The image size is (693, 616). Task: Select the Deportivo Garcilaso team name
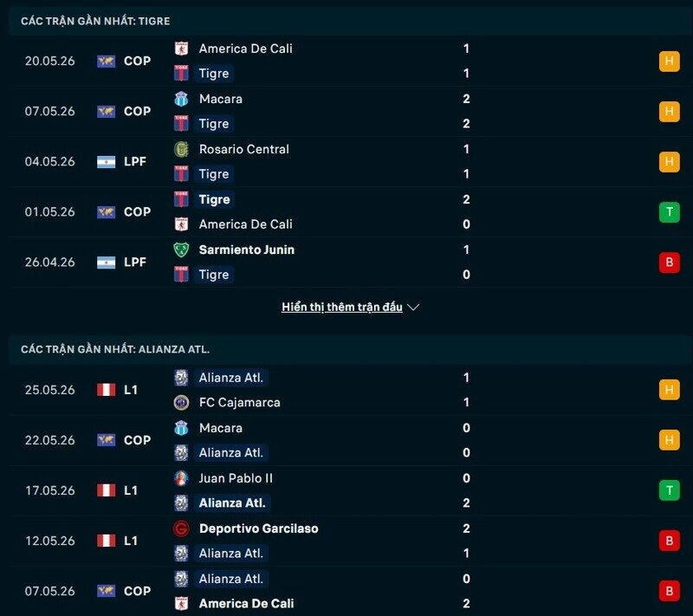[258, 528]
